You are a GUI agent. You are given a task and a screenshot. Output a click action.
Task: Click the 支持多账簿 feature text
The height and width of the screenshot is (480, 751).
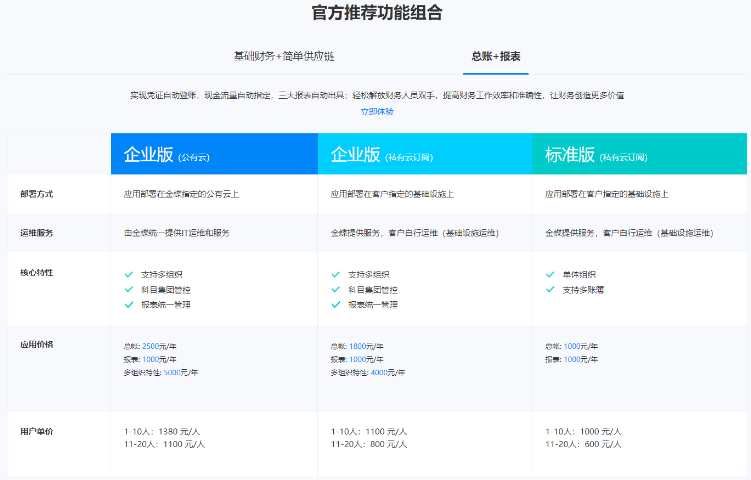coord(583,290)
